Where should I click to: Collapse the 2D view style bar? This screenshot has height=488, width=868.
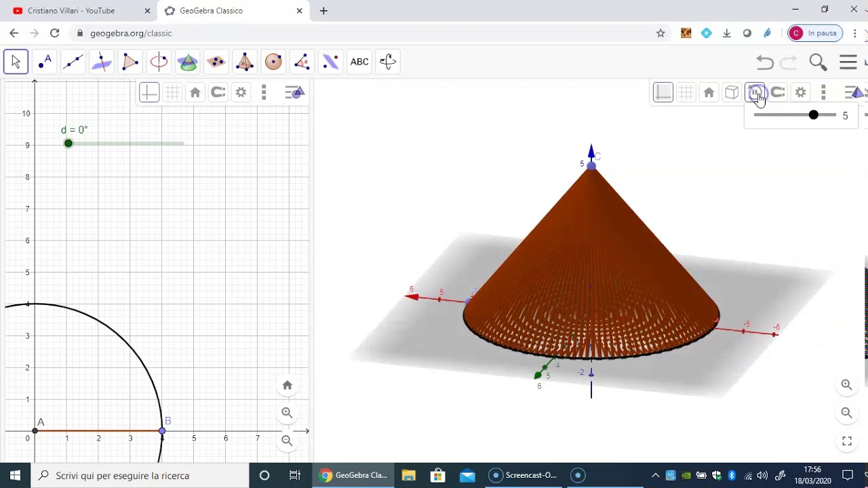[294, 92]
